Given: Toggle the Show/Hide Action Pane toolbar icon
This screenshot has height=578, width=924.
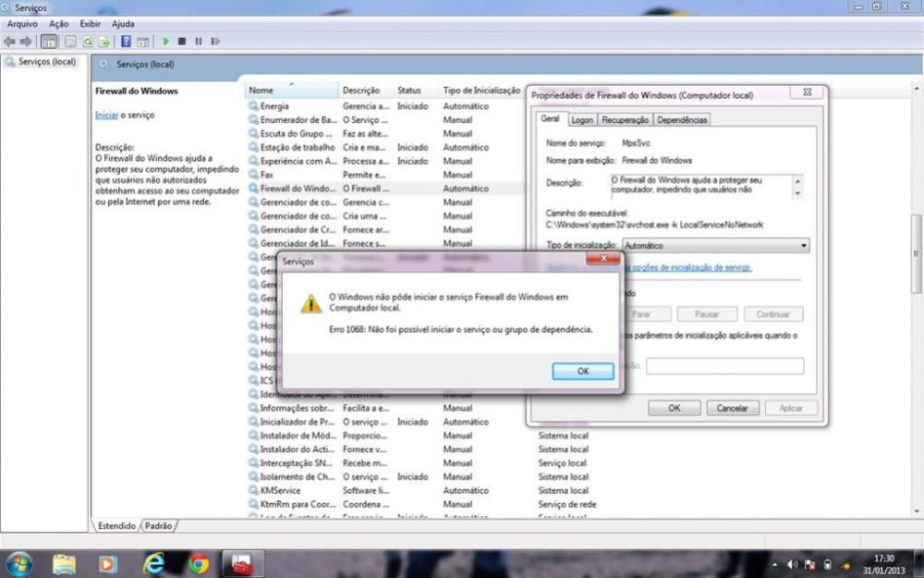Looking at the screenshot, I should pyautogui.click(x=142, y=42).
